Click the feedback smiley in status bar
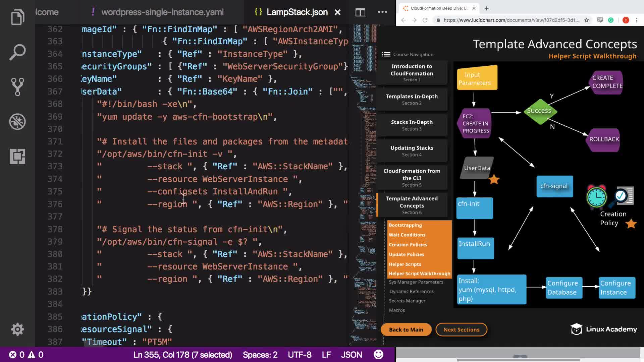Image resolution: width=644 pixels, height=362 pixels. [378, 355]
